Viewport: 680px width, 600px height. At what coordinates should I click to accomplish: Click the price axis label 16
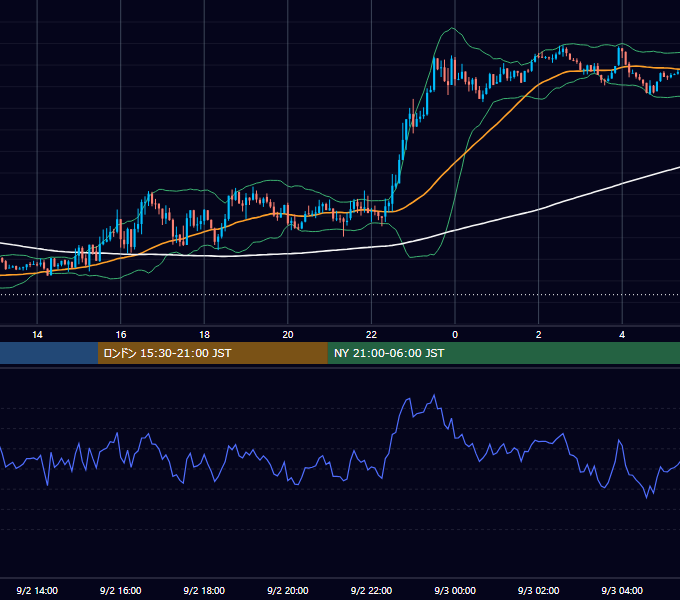121,335
